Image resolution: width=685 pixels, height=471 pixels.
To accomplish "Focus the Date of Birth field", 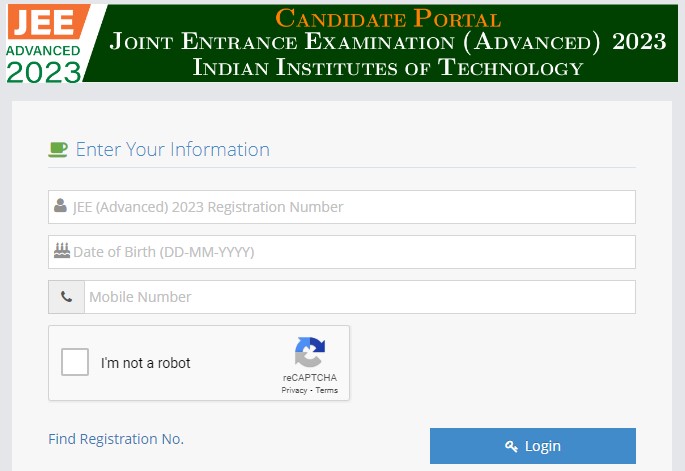I will 350,252.
